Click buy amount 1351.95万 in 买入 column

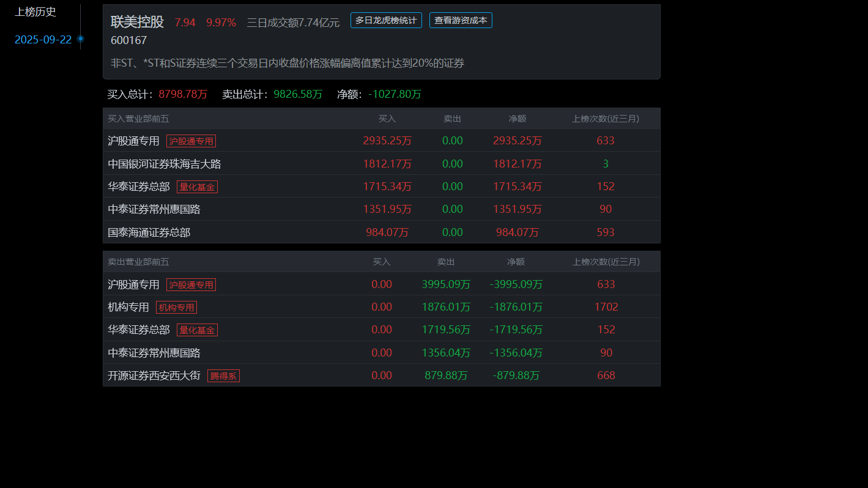[387, 209]
